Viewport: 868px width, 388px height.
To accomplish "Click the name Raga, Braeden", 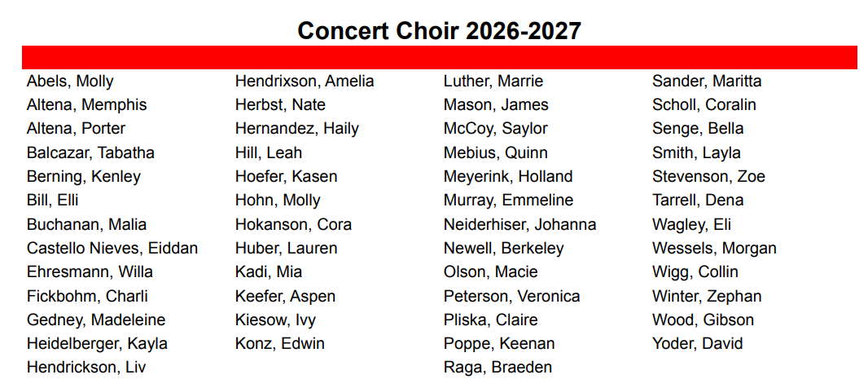I will click(498, 367).
